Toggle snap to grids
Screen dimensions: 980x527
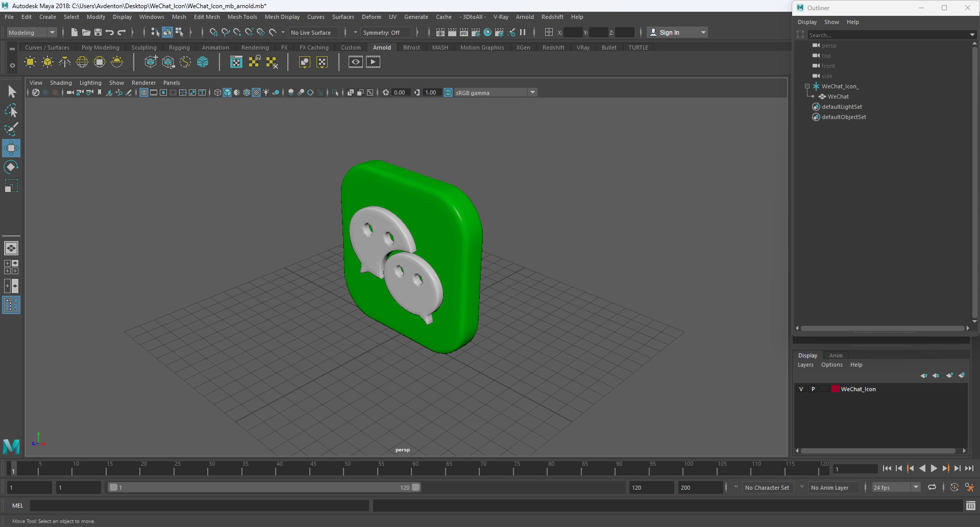coord(214,32)
